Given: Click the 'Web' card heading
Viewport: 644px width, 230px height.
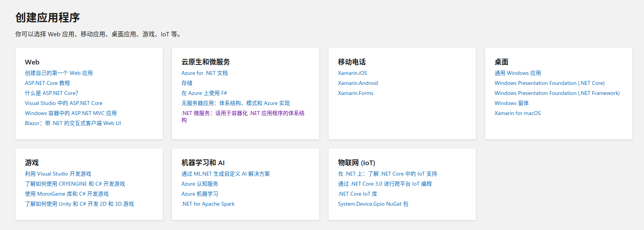Looking at the screenshot, I should tap(32, 62).
